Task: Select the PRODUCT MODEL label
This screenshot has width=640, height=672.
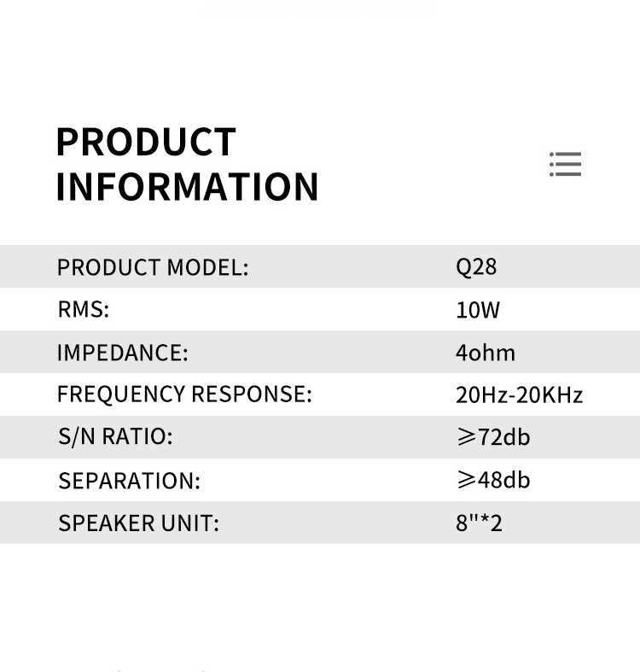Action: (153, 267)
